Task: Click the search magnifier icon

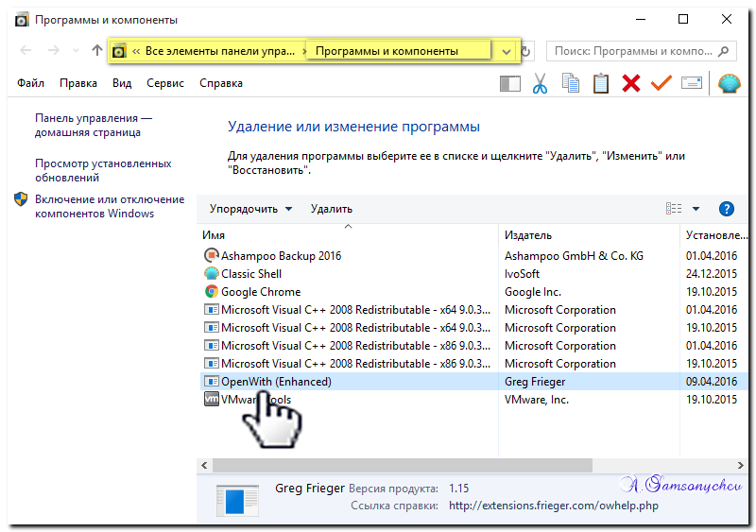Action: [x=723, y=51]
